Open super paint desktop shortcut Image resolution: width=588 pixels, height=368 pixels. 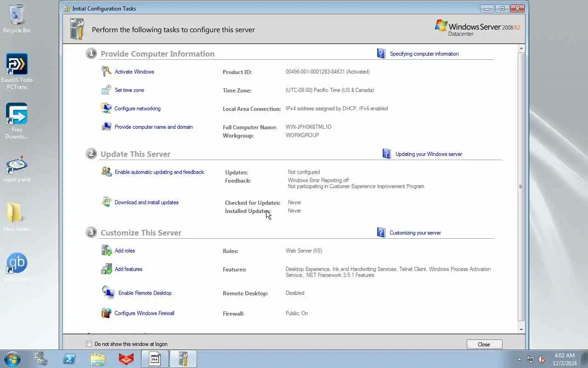(17, 169)
